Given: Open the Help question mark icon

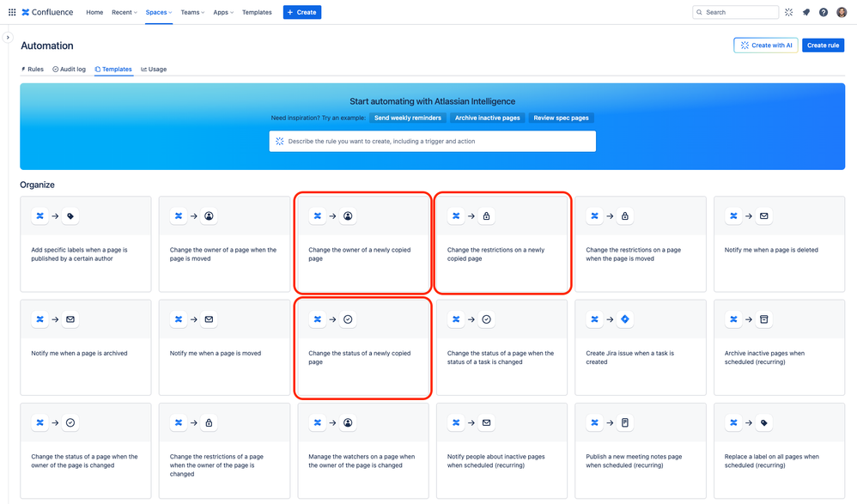Looking at the screenshot, I should (824, 12).
